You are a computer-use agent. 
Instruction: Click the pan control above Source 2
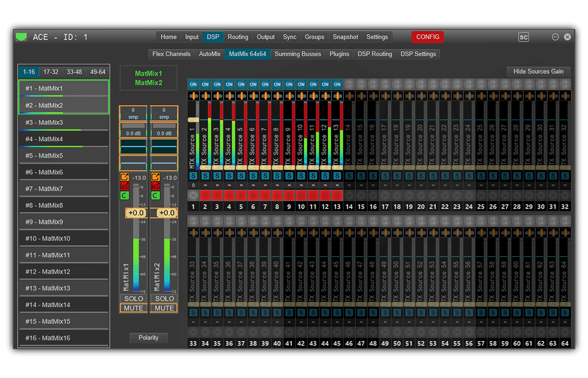[205, 95]
